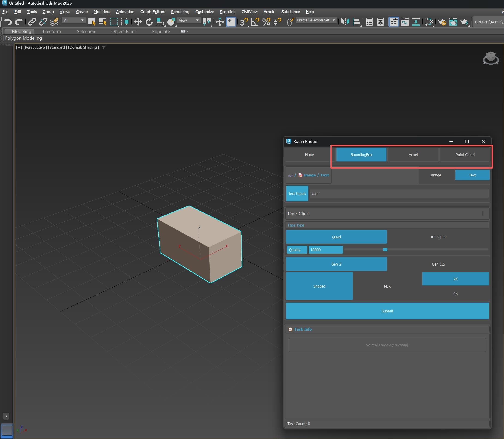Activate the Select and Scale tool
Viewport: 504px width, 439px height.
pos(160,22)
